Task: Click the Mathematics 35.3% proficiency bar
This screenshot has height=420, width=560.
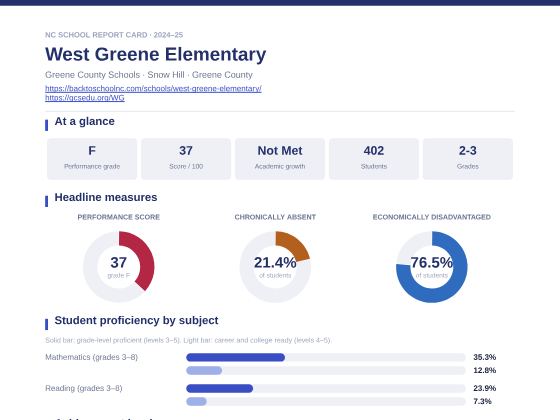Action: [x=326, y=357]
